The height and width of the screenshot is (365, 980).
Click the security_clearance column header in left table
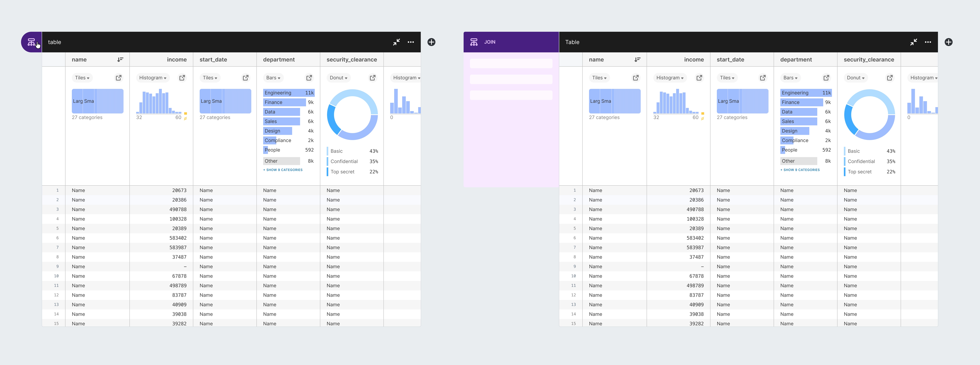pos(351,59)
